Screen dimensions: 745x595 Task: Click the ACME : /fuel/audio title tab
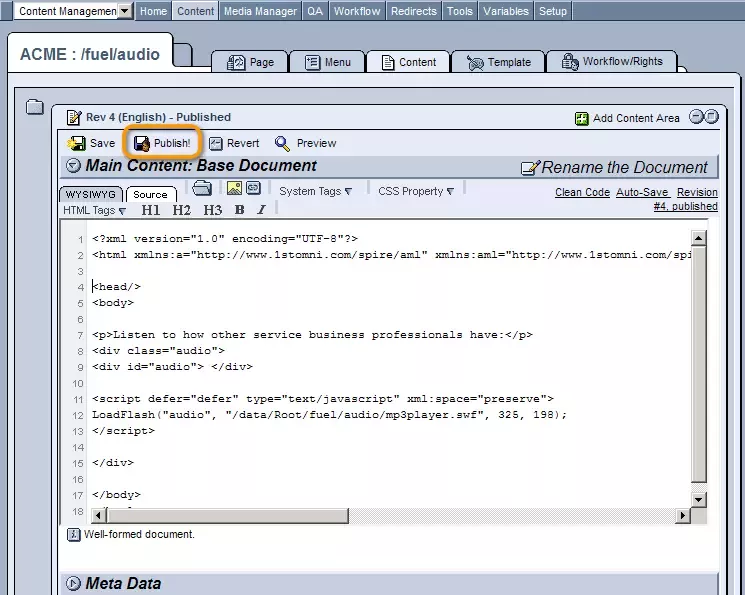(x=90, y=54)
